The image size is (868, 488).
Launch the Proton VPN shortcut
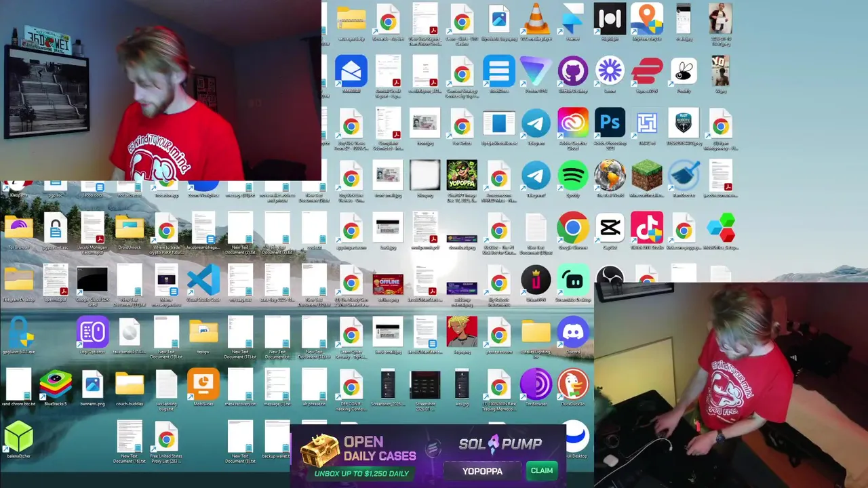point(536,71)
